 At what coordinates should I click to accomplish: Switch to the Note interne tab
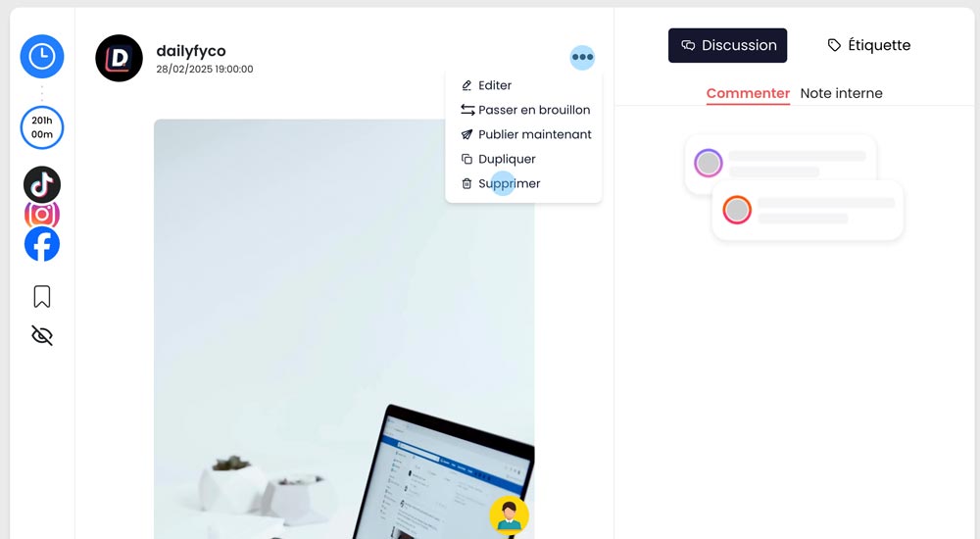[841, 93]
